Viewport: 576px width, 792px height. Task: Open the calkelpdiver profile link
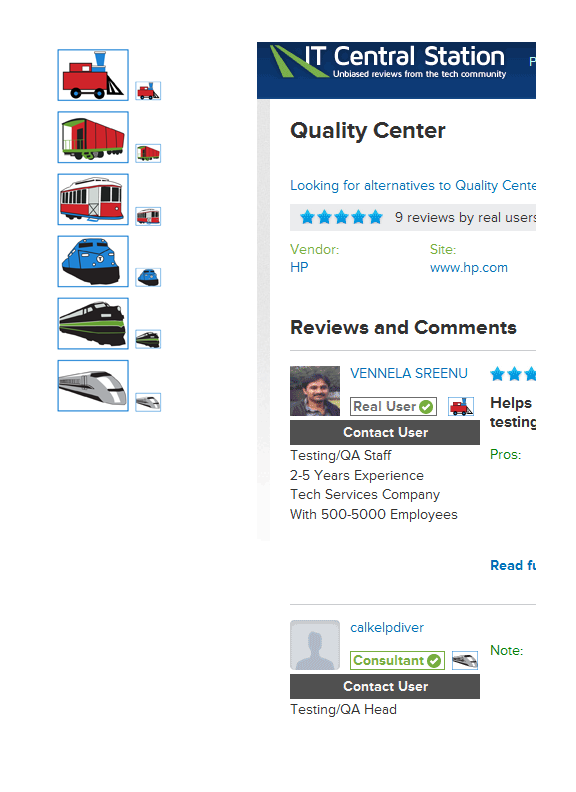pyautogui.click(x=387, y=627)
